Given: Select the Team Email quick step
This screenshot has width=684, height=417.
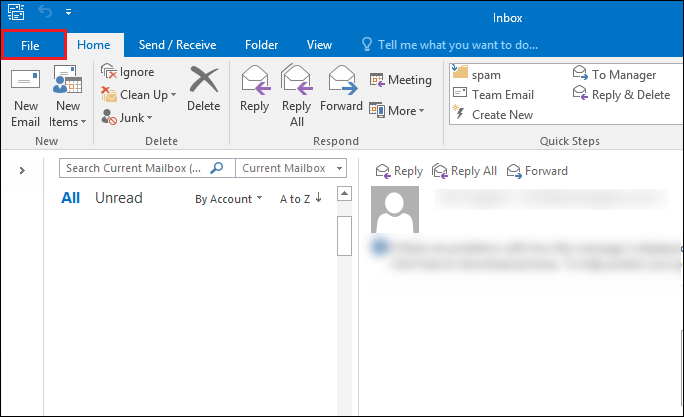Looking at the screenshot, I should coord(493,95).
